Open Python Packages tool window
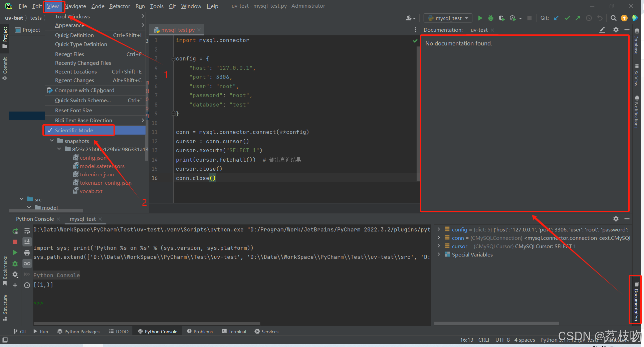The height and width of the screenshot is (347, 644). 78,331
